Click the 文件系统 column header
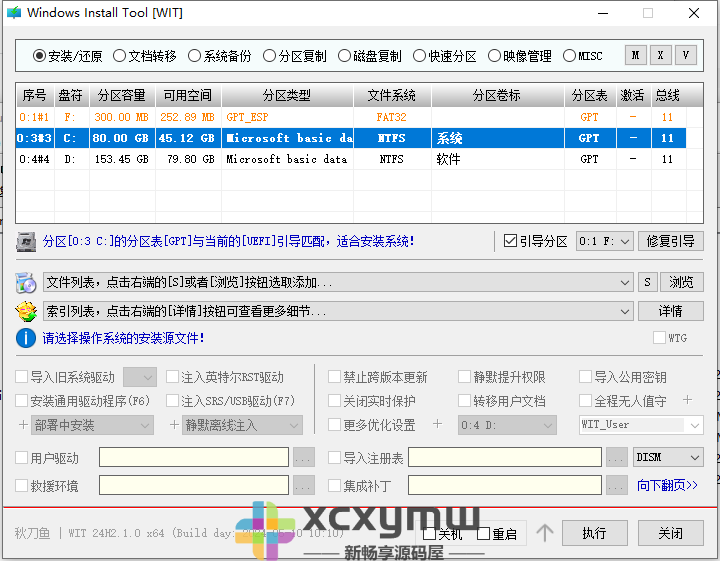720x561 pixels. coord(392,95)
